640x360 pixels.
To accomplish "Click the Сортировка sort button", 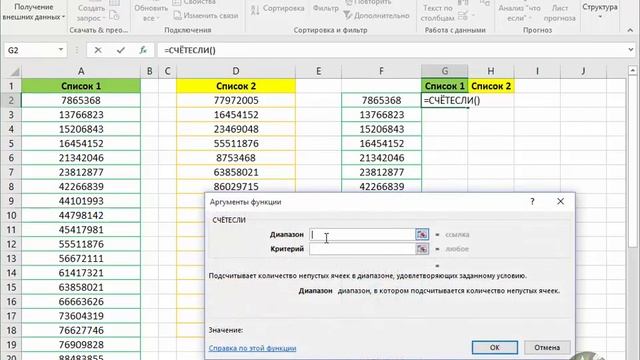I will pyautogui.click(x=278, y=9).
